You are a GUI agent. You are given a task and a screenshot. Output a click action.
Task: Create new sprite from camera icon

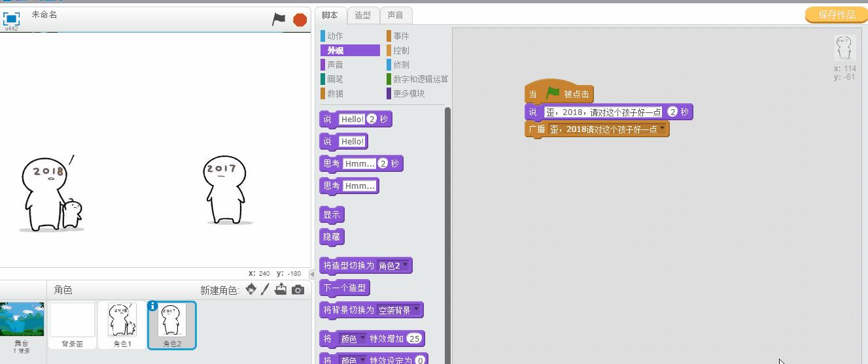(x=298, y=290)
